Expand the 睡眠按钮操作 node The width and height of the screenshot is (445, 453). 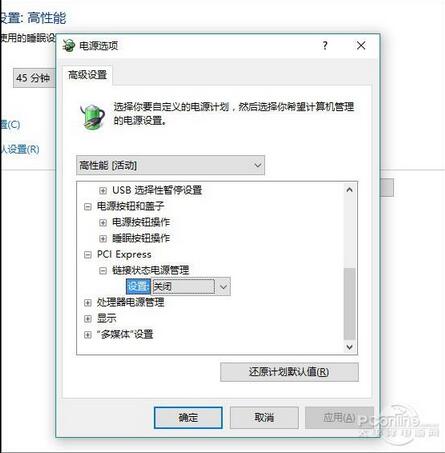[103, 239]
